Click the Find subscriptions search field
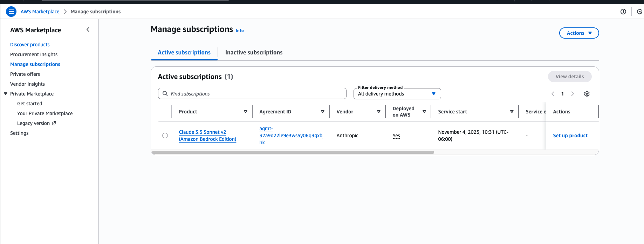This screenshot has height=244, width=644. click(252, 94)
